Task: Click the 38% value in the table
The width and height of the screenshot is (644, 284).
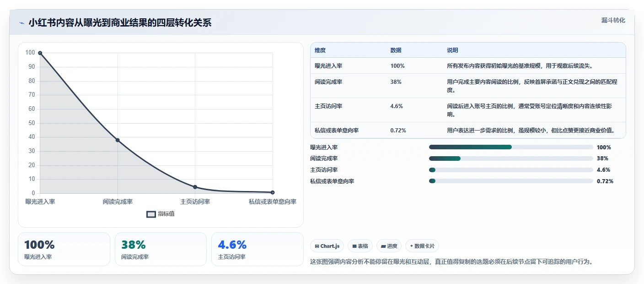Action: (x=396, y=82)
